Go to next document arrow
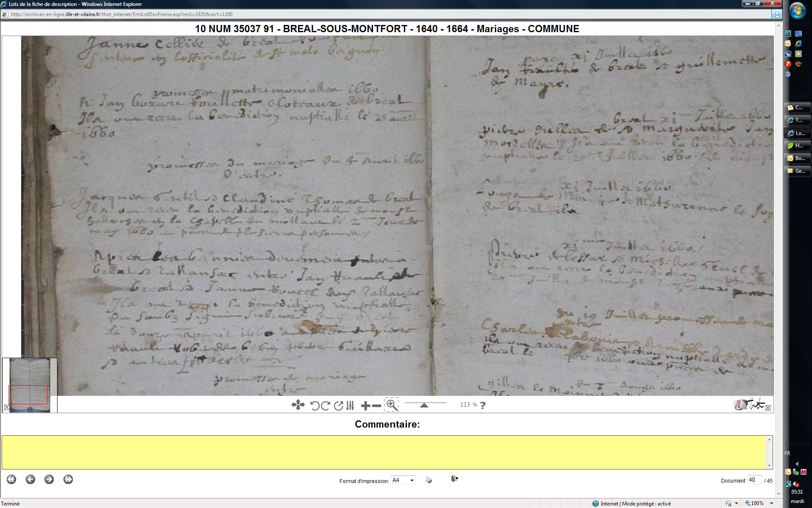 (49, 479)
